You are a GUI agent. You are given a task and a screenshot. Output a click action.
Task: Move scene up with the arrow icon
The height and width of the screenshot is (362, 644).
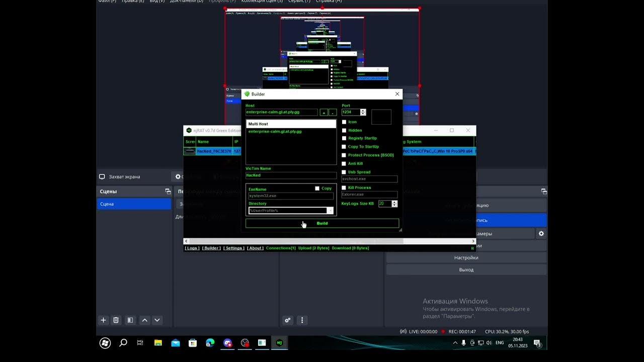pyautogui.click(x=144, y=320)
